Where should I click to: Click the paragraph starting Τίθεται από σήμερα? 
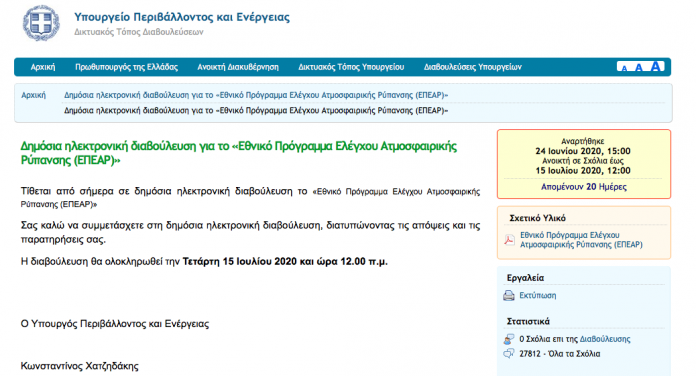[x=250, y=198]
